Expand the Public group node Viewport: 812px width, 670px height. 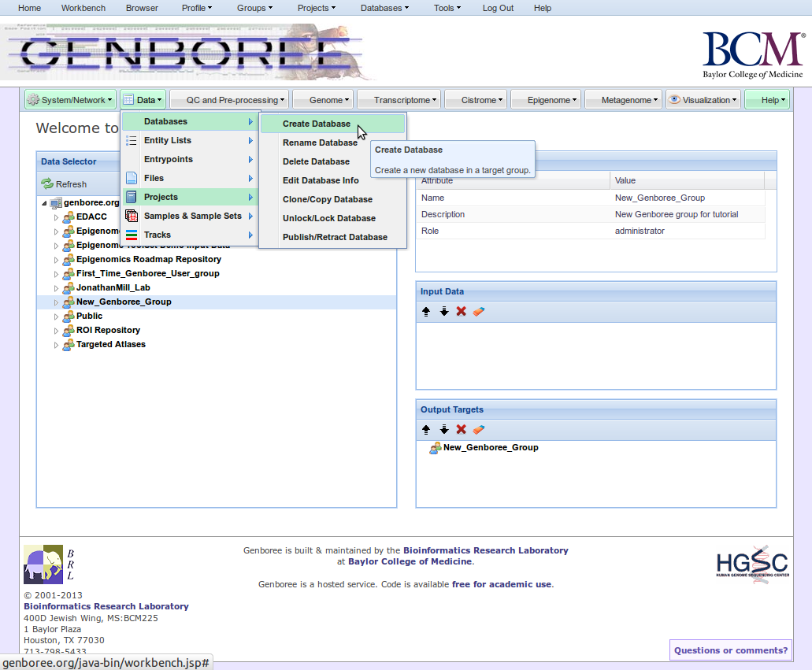(56, 316)
